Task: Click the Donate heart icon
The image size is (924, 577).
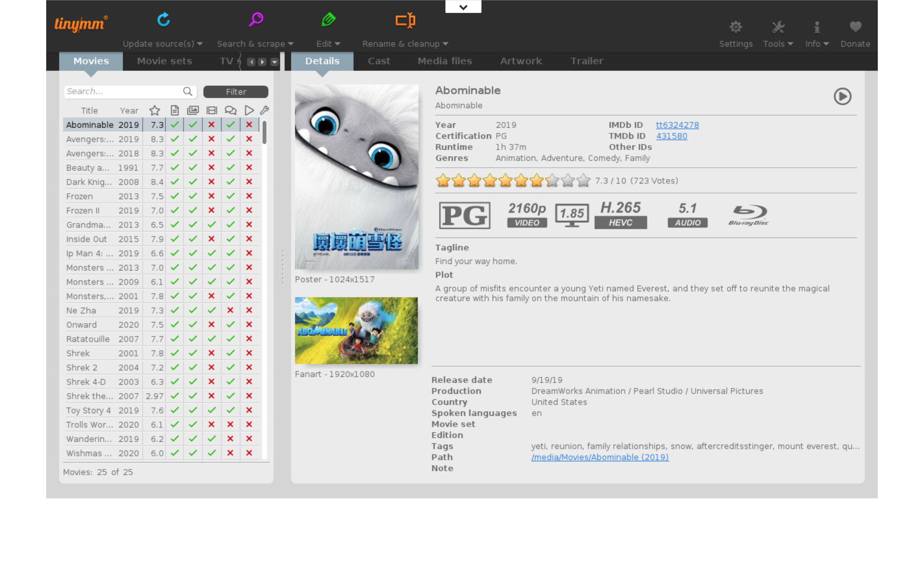Action: (855, 27)
